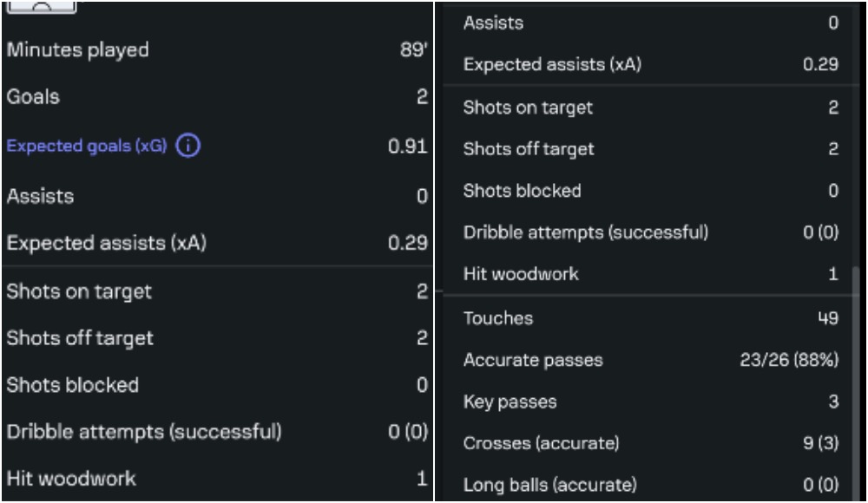868x503 pixels.
Task: Click the Goals stat label
Action: (33, 97)
